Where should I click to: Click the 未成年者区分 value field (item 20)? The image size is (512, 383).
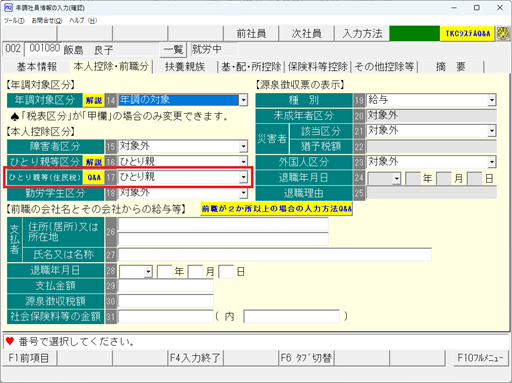[x=431, y=116]
